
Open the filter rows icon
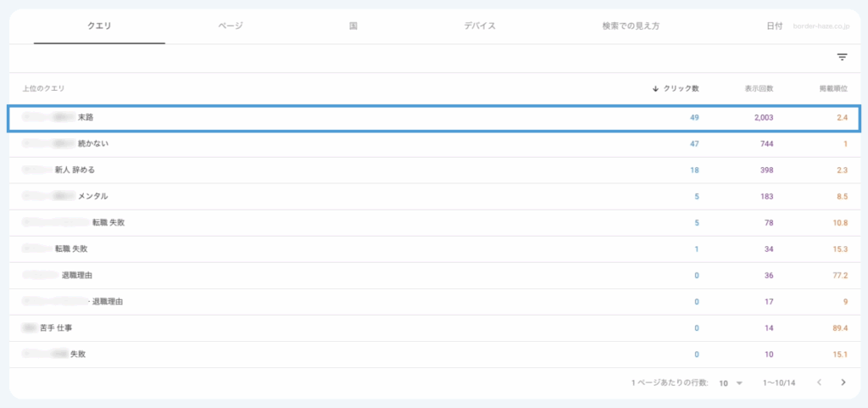(x=842, y=58)
